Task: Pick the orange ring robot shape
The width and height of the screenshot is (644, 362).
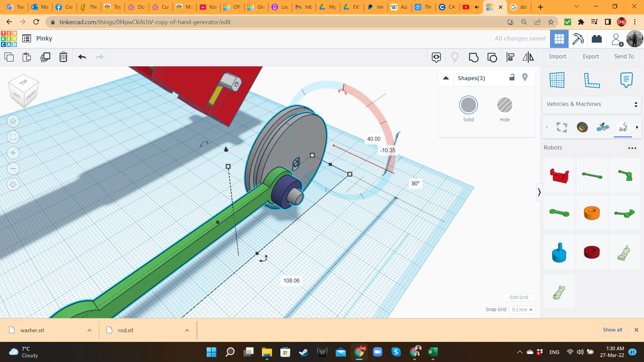Action: pos(592,213)
